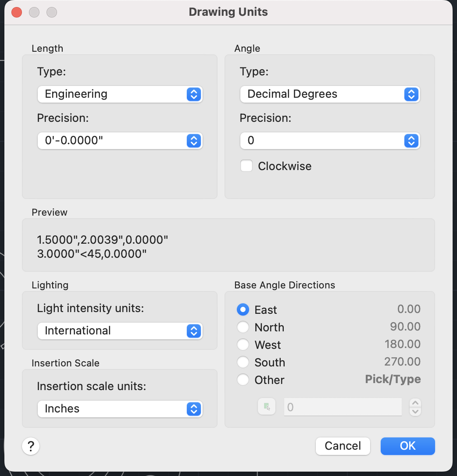This screenshot has width=457, height=476.
Task: Open the Length Precision dropdown
Action: coord(120,141)
